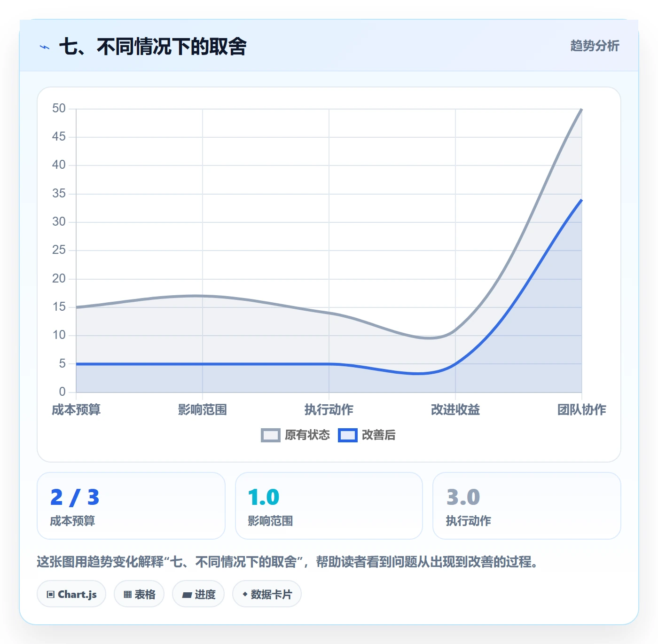Viewport: 658px width, 644px height.
Task: Click the bar icon in the 进度 chip
Action: pyautogui.click(x=187, y=595)
